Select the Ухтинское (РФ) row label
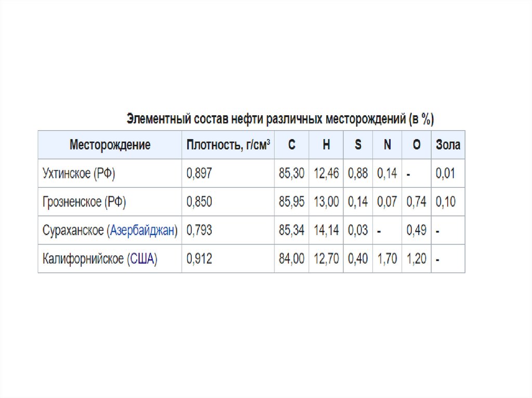This screenshot has width=532, height=398. 79,173
